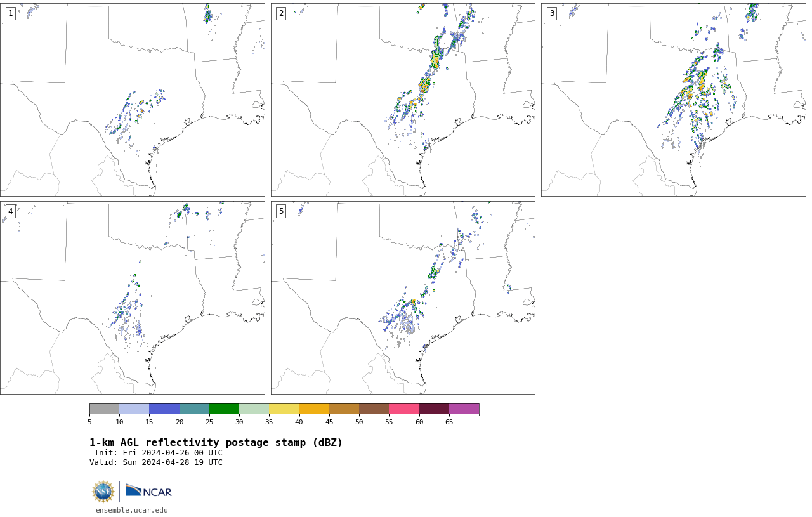
Task: Click the member label box numbered 4
Action: tap(10, 211)
